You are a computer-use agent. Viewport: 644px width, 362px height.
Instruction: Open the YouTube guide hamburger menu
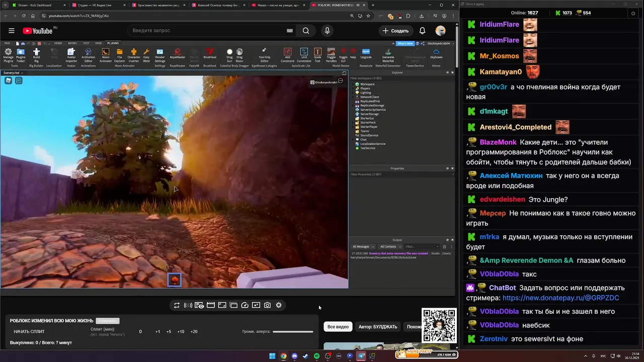(12, 31)
